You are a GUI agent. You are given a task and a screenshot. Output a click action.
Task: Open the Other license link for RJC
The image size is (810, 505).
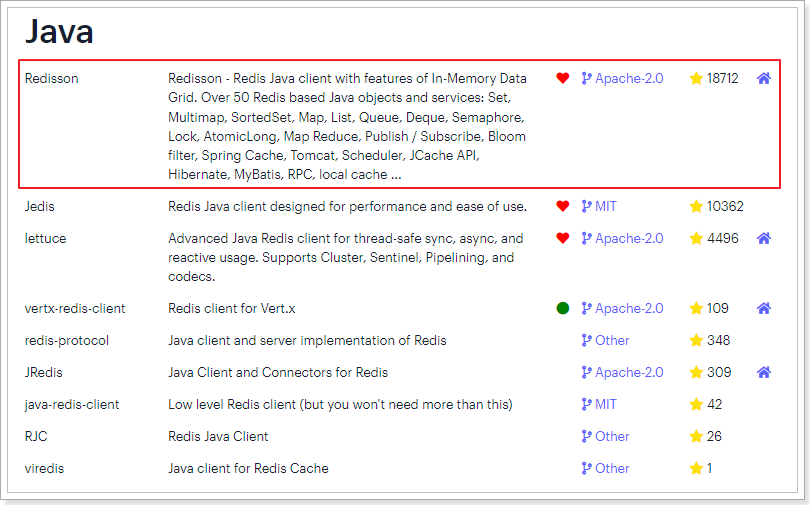(605, 436)
